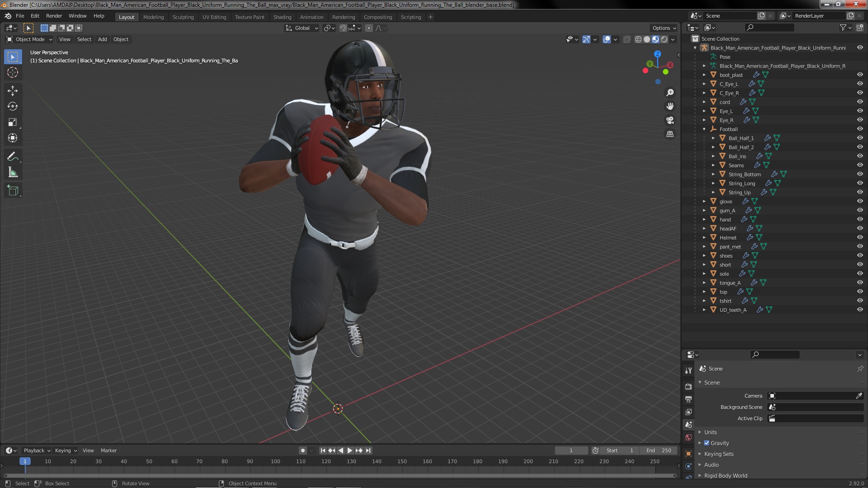868x488 pixels.
Task: Enable the Gravity checkbox
Action: click(707, 443)
